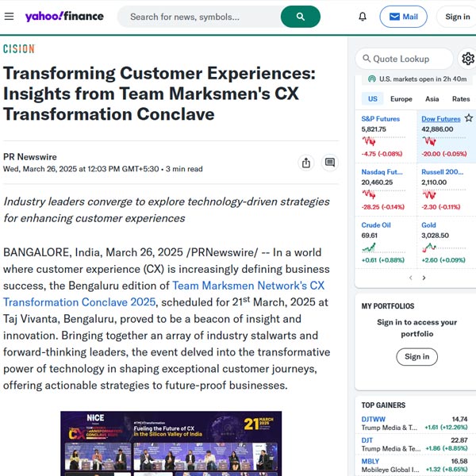Go to previous markets page arrow
Viewport: 476px width, 476px height.
pyautogui.click(x=411, y=278)
